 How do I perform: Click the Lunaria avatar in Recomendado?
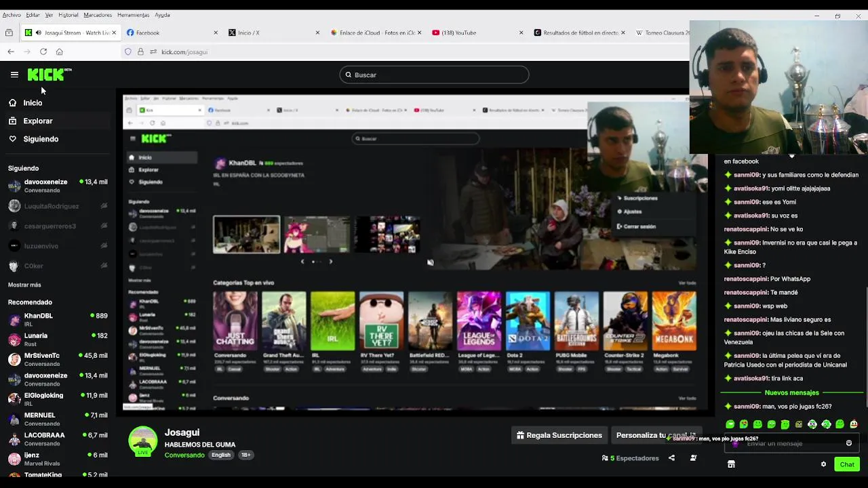pos(14,340)
